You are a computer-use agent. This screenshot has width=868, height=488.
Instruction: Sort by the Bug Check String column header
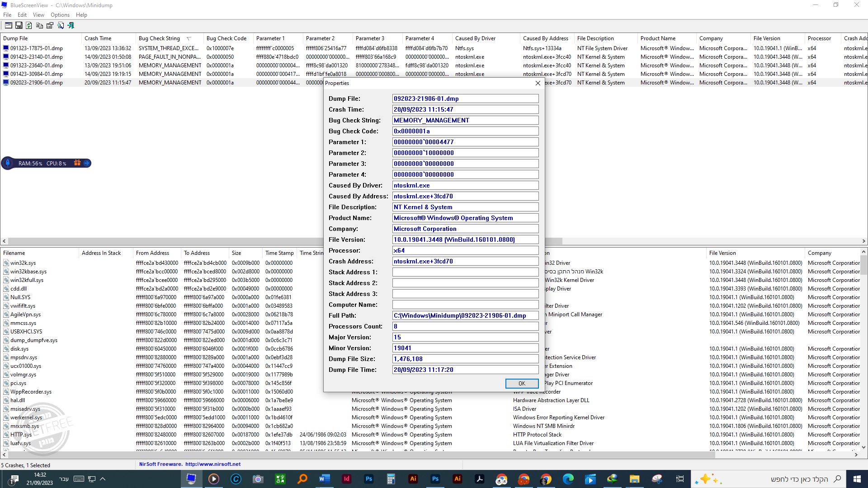coord(170,38)
